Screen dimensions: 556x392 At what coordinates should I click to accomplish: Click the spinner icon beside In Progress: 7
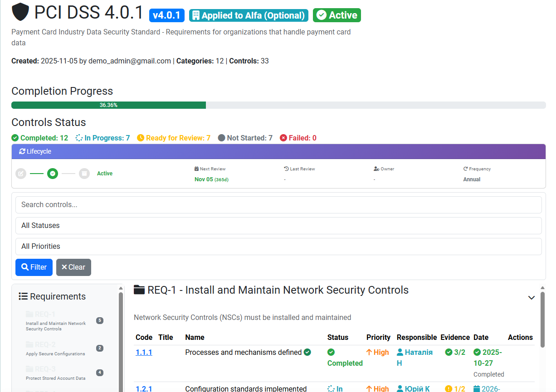click(79, 138)
